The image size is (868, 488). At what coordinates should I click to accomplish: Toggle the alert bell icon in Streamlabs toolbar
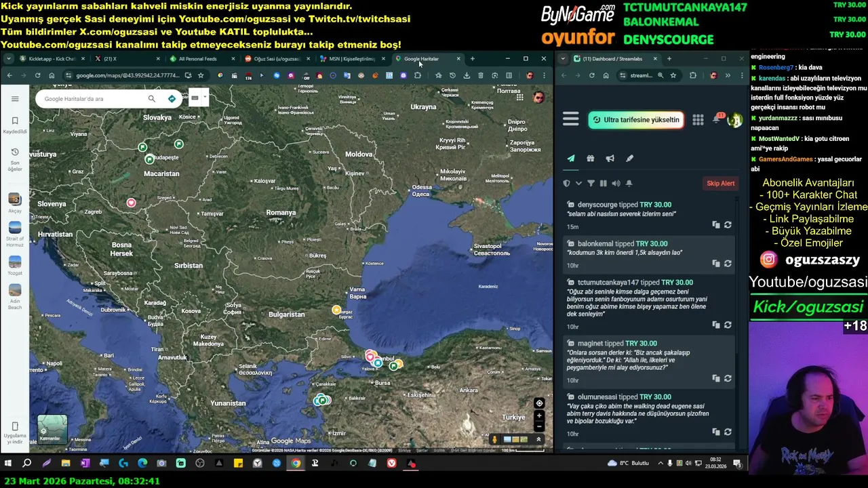(x=629, y=184)
